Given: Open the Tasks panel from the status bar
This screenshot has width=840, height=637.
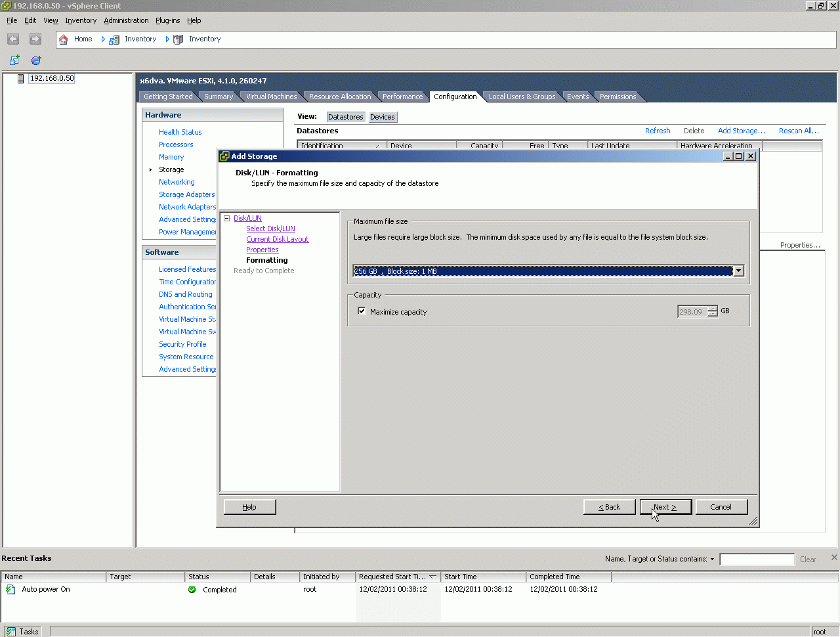Looking at the screenshot, I should (x=23, y=632).
